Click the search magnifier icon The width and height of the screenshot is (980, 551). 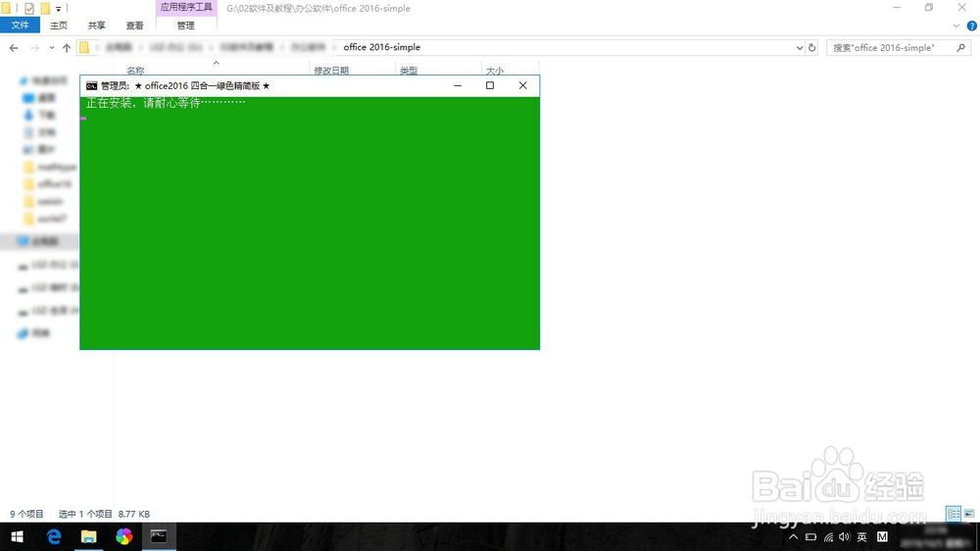tap(960, 47)
